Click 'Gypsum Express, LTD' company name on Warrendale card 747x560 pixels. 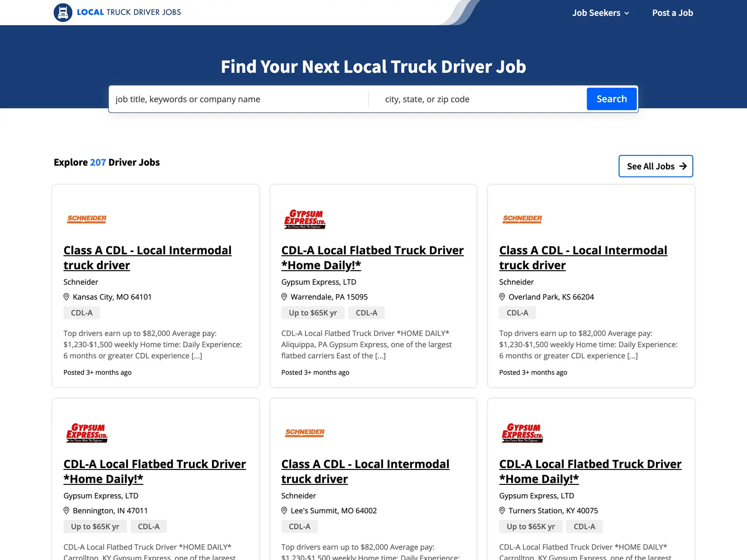click(319, 282)
